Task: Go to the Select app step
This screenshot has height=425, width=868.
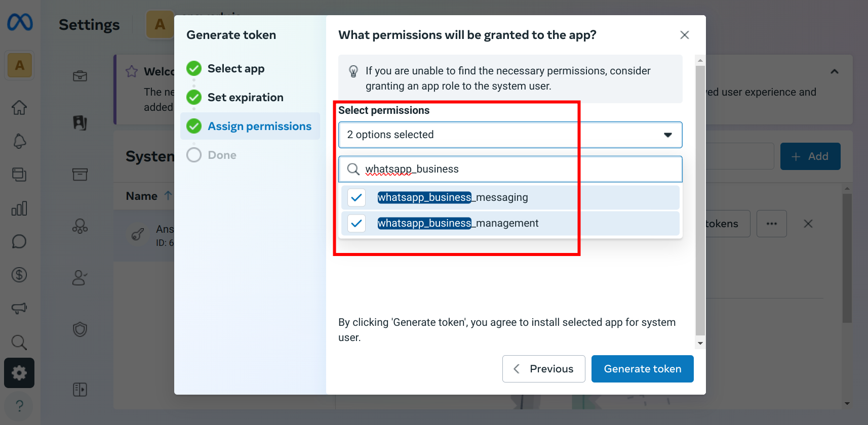Action: click(236, 68)
